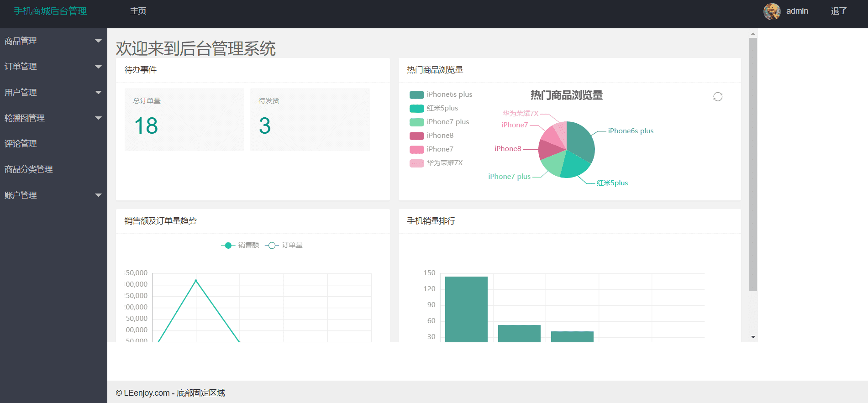This screenshot has width=868, height=403.
Task: Log out with 退了 link
Action: (839, 11)
